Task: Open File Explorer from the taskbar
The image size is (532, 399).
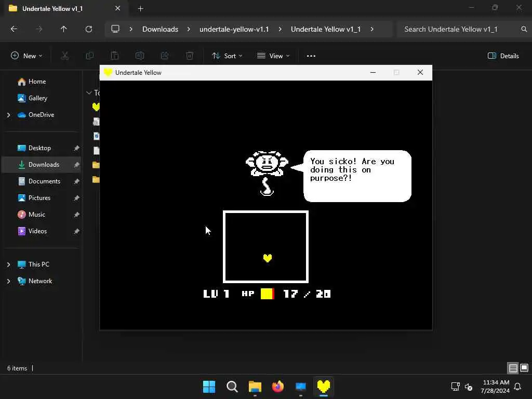Action: [255, 387]
